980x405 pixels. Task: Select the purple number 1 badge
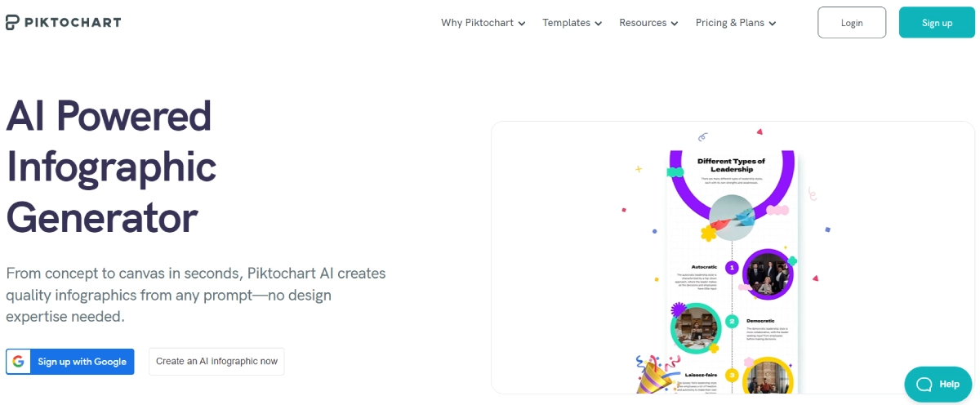point(733,267)
